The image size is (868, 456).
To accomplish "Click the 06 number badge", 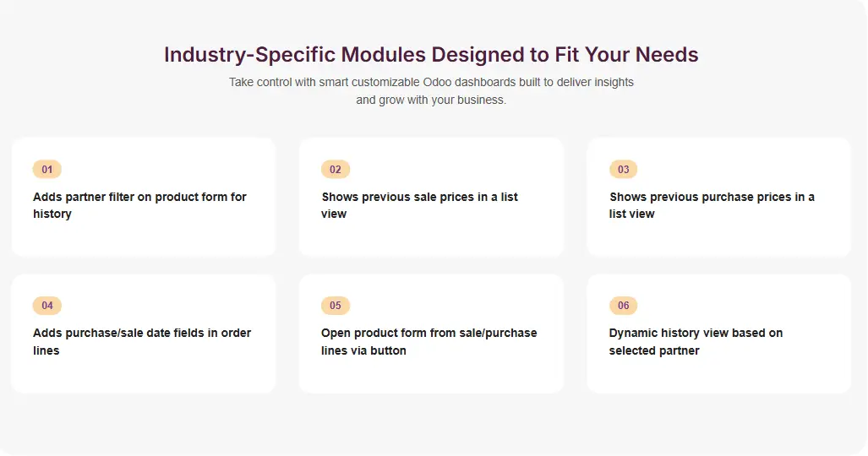I will coord(624,306).
